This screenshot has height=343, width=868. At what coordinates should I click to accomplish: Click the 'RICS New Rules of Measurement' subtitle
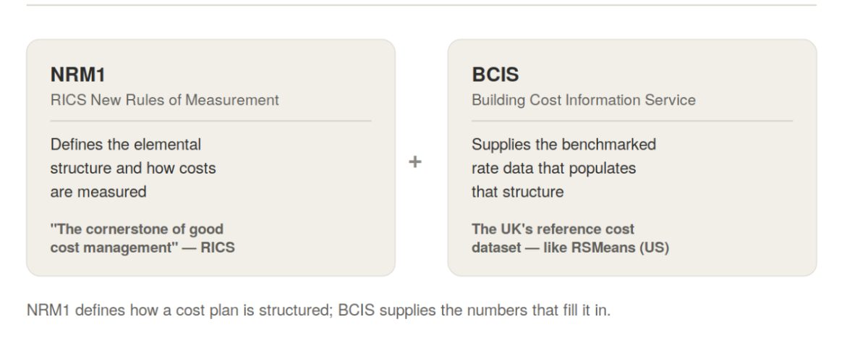pyautogui.click(x=164, y=100)
